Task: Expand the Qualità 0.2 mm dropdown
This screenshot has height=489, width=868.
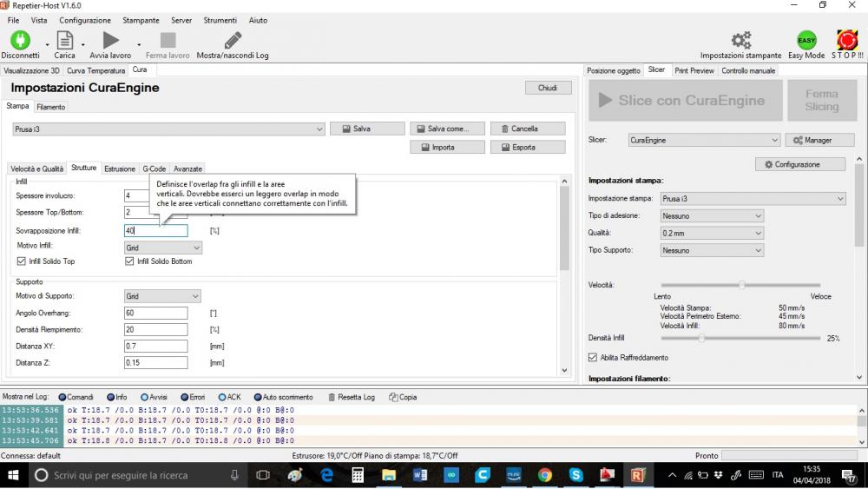Action: click(x=711, y=233)
